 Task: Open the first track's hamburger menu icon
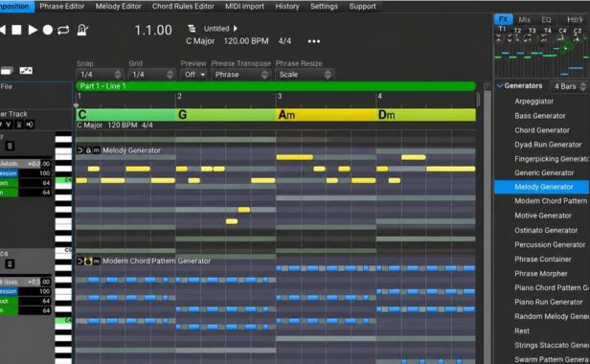pyautogui.click(x=10, y=146)
